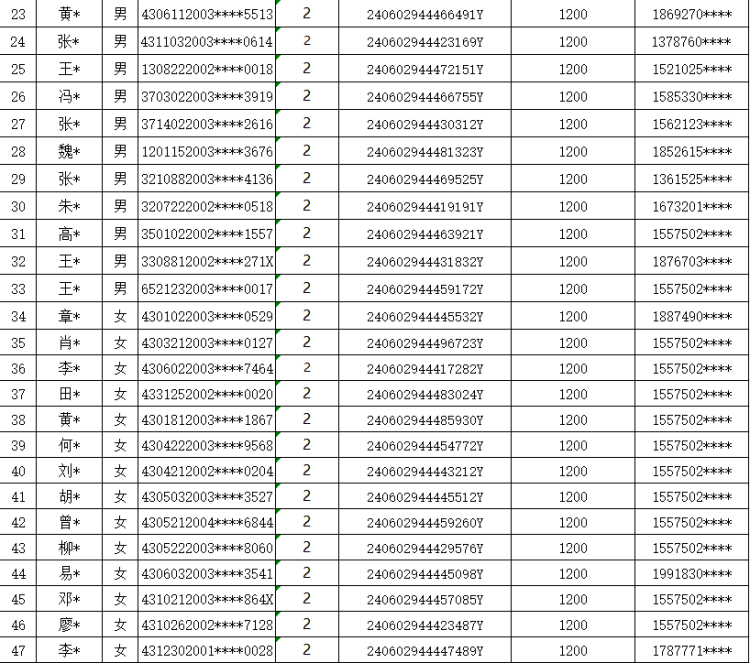The width and height of the screenshot is (750, 663).
Task: Click order number 240602944447489Y
Action: point(425,651)
